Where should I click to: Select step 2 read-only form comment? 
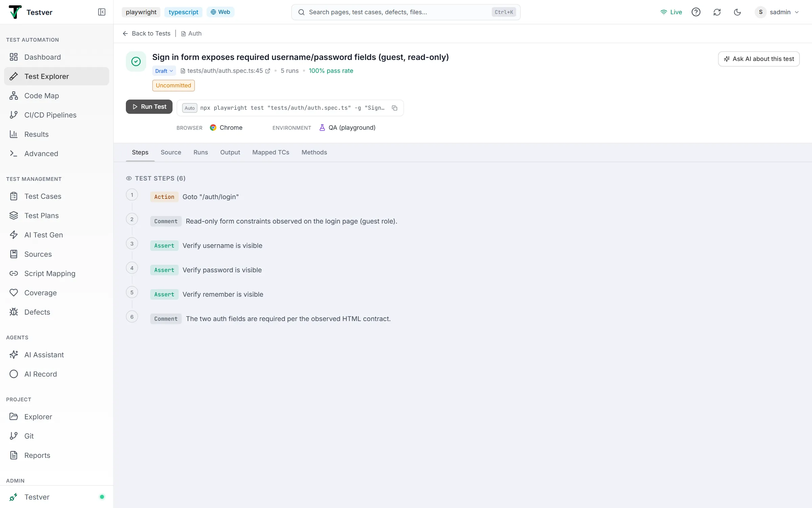coord(291,221)
